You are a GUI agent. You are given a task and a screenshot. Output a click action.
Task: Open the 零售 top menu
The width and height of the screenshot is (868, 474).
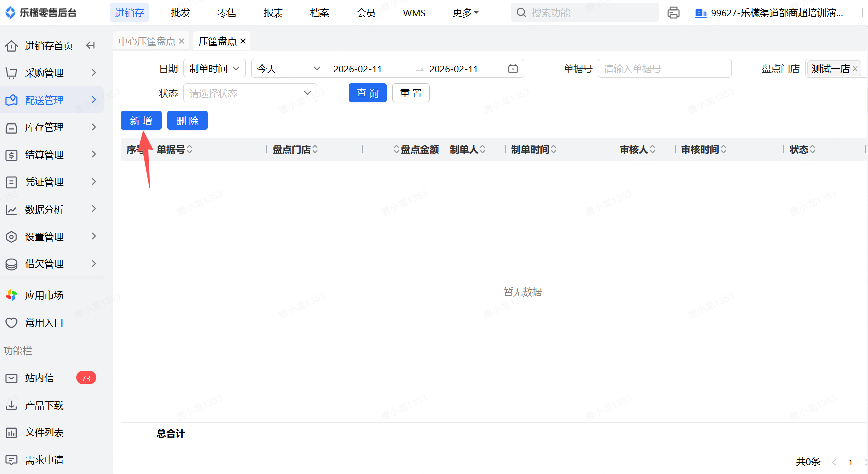(x=227, y=13)
